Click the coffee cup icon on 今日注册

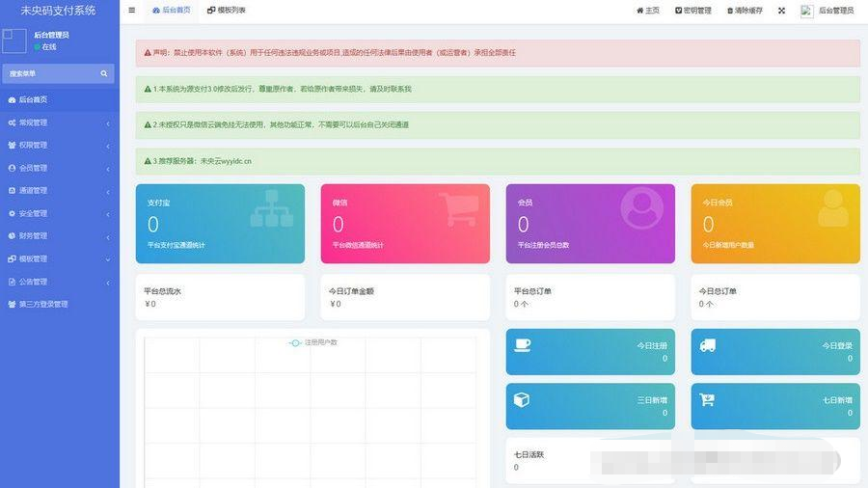coord(522,345)
